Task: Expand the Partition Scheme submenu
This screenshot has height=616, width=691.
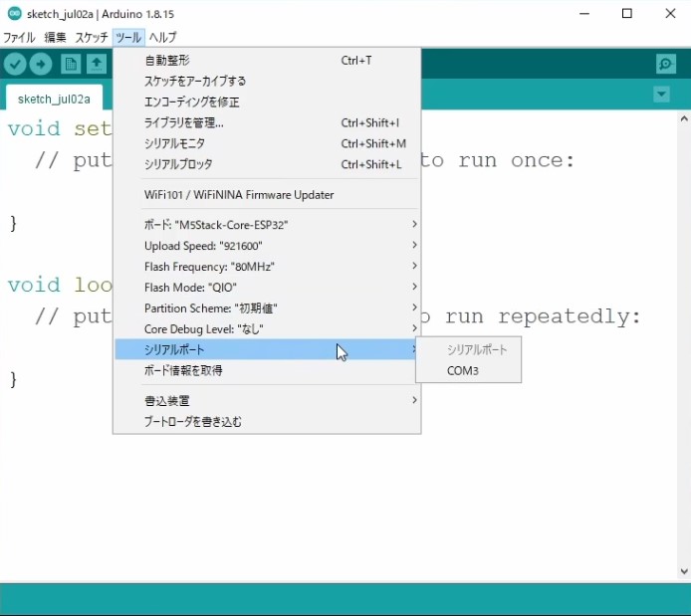Action: [267, 308]
